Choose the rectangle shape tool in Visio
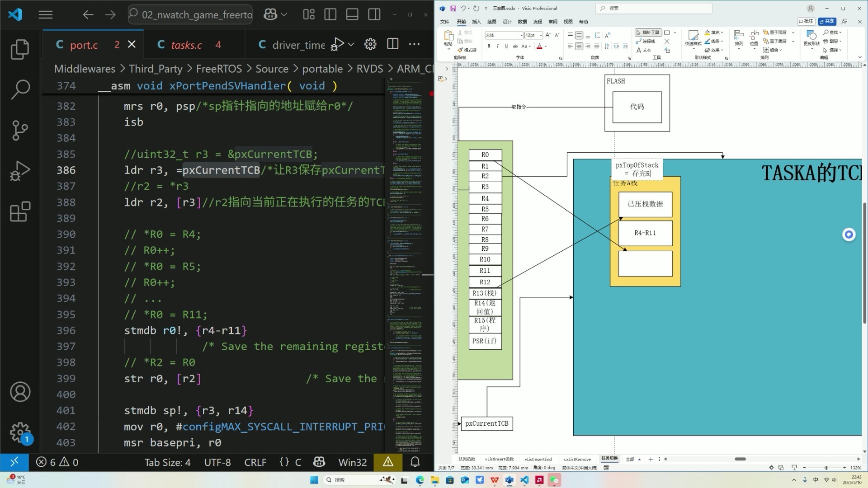 click(x=667, y=33)
